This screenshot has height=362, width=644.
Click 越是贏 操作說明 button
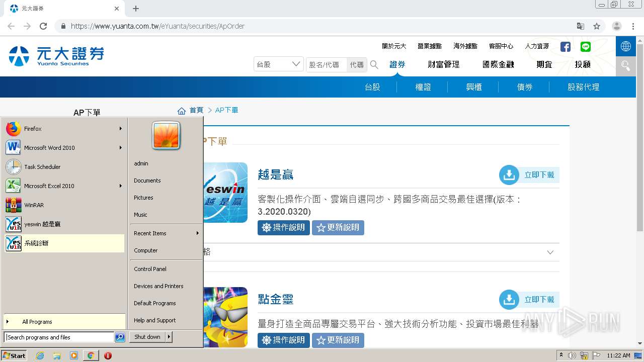tap(284, 227)
